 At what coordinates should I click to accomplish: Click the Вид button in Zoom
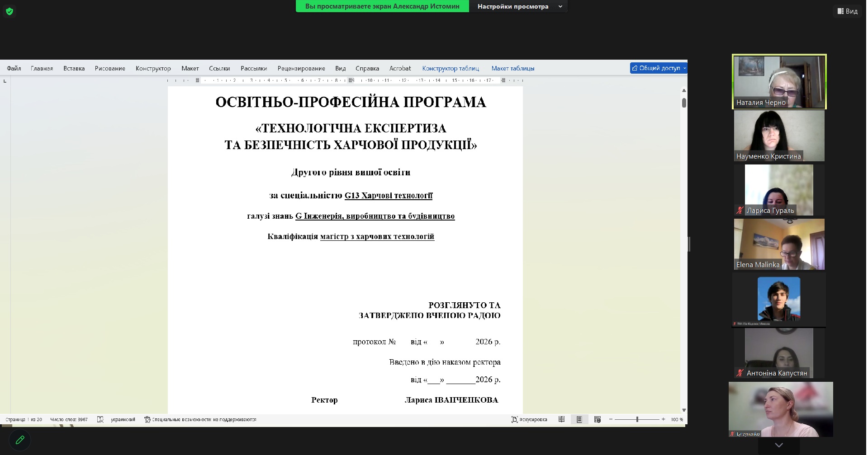tap(847, 11)
